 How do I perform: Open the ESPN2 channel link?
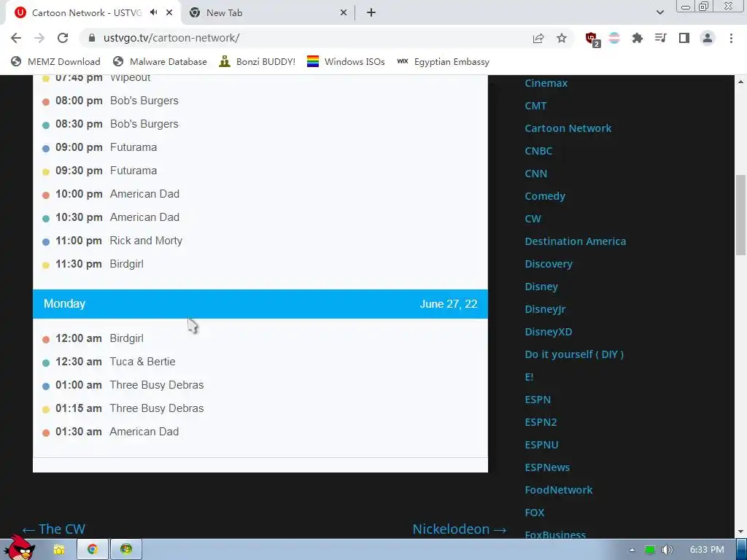[x=541, y=422]
